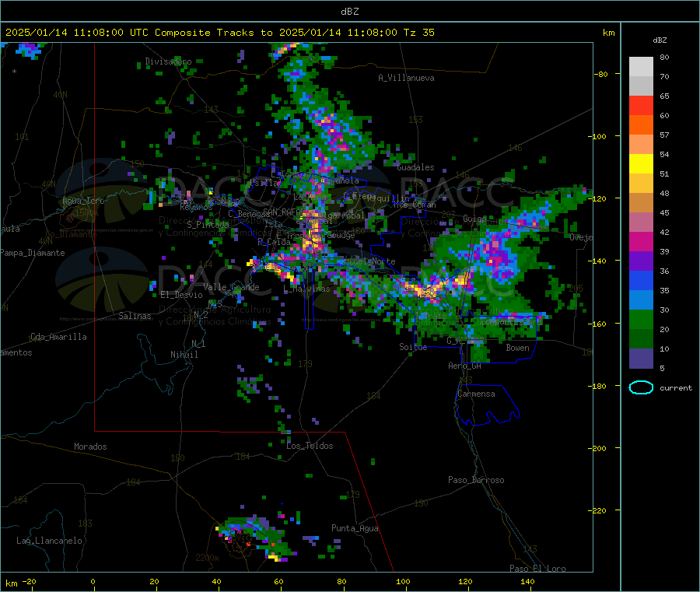
Task: Click the Lag.Llancanelo place label
Action: [x=50, y=541]
